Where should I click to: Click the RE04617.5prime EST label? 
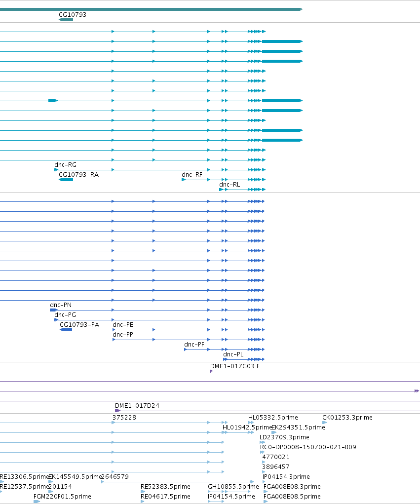(x=165, y=497)
